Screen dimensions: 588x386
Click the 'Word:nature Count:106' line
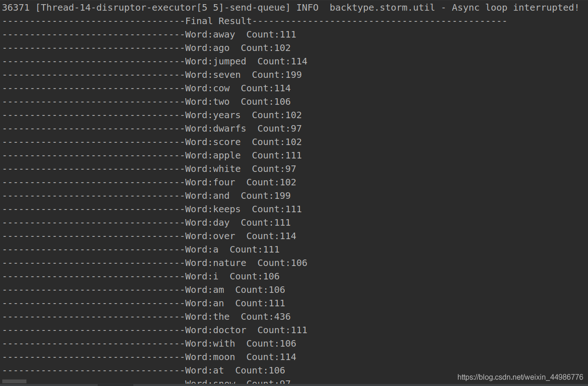click(154, 263)
